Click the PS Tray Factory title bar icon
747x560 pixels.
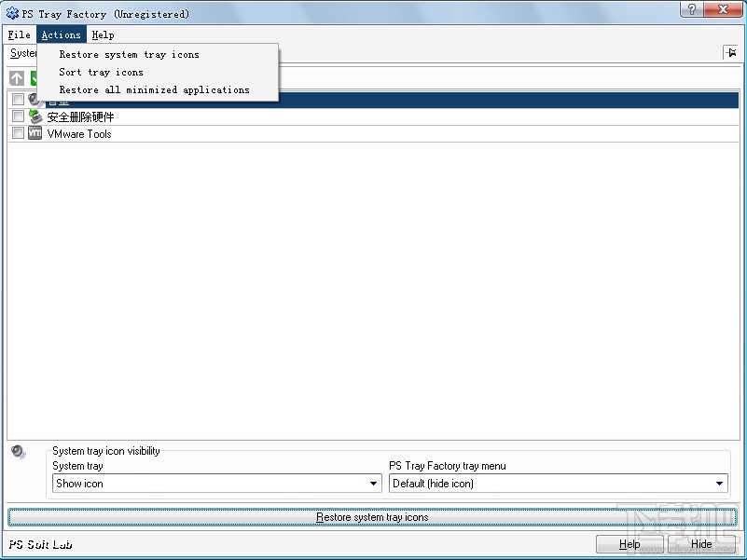[x=12, y=13]
